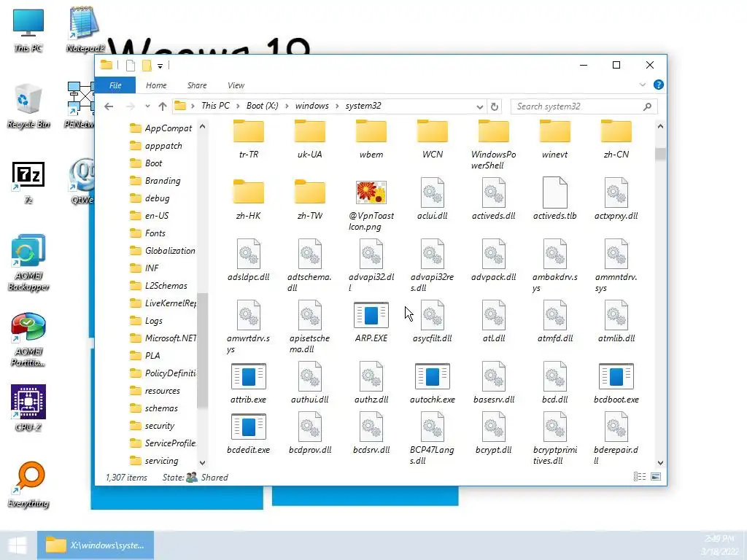Click the navigation pane scroll up arrow
This screenshot has height=560, width=747.
[x=203, y=127]
